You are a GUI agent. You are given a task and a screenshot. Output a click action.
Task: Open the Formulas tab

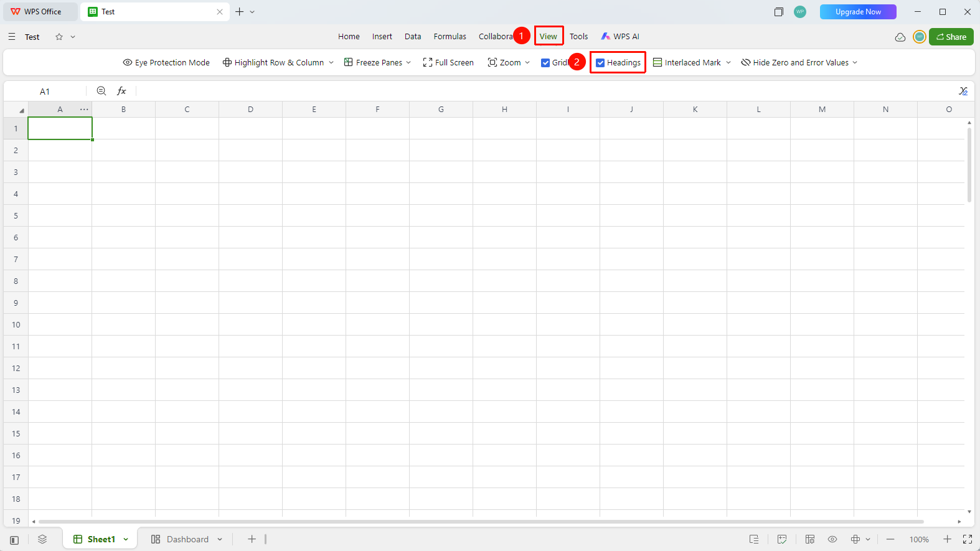pos(450,37)
